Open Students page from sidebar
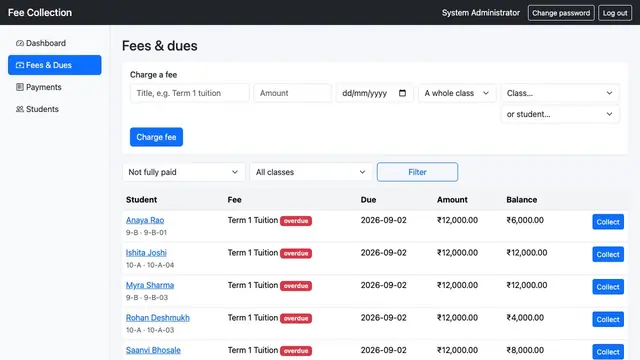 [55, 109]
